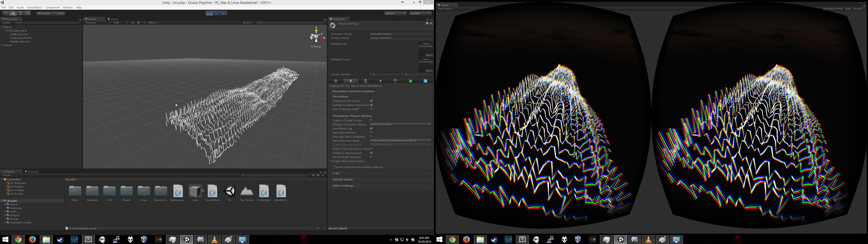Enable Run In Background checkbox

371,109
